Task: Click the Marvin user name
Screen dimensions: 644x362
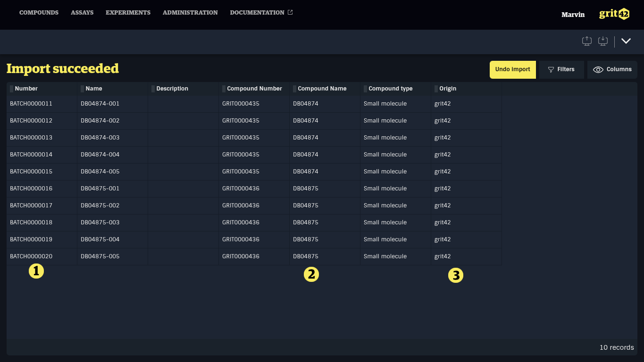Action: (x=573, y=15)
